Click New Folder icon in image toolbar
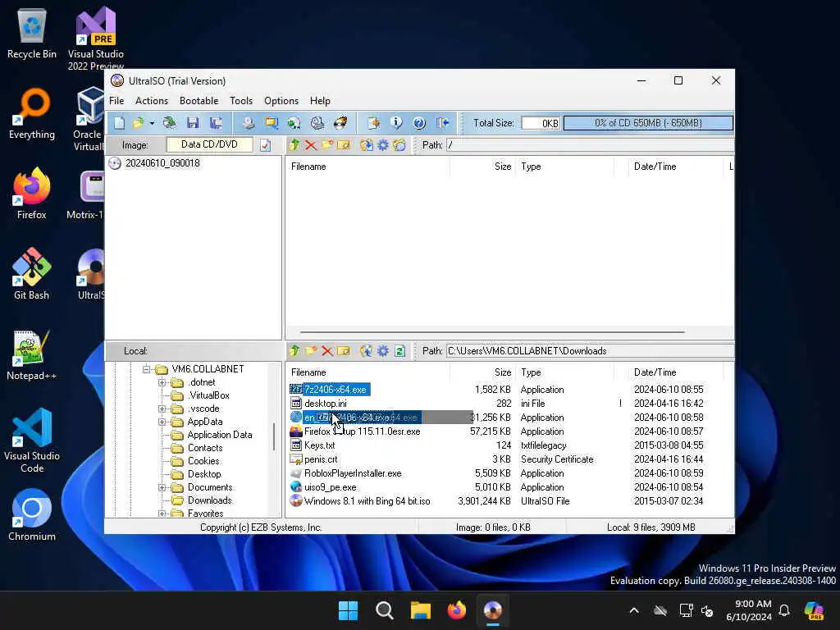This screenshot has width=840, height=630. point(327,144)
